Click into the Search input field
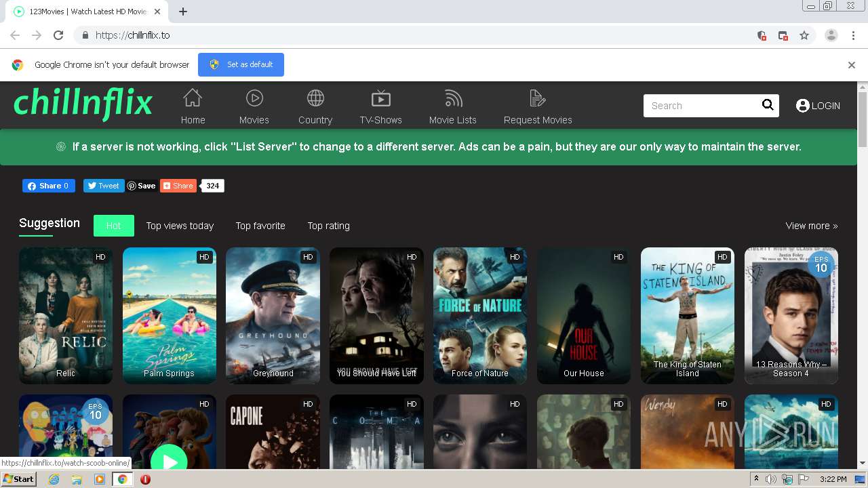The height and width of the screenshot is (488, 868). pos(702,106)
